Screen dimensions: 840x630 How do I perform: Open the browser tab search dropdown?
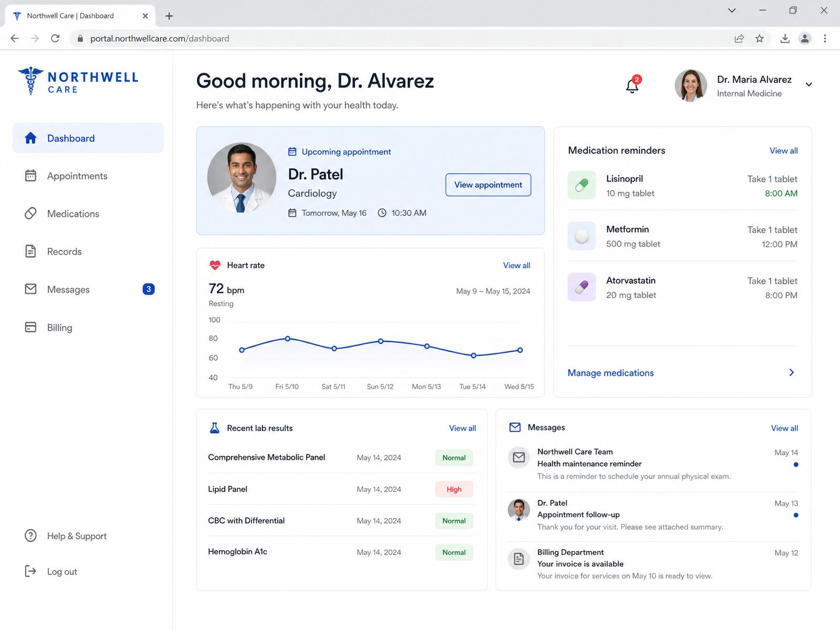(x=732, y=10)
